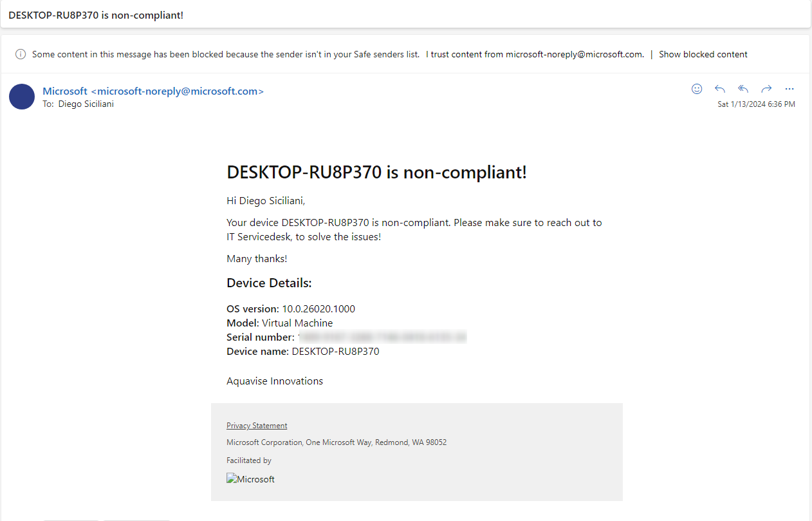Click the large heading 'DESKTOP-RU8P370 is non-compliant!'
The height and width of the screenshot is (521, 812).
pos(377,173)
